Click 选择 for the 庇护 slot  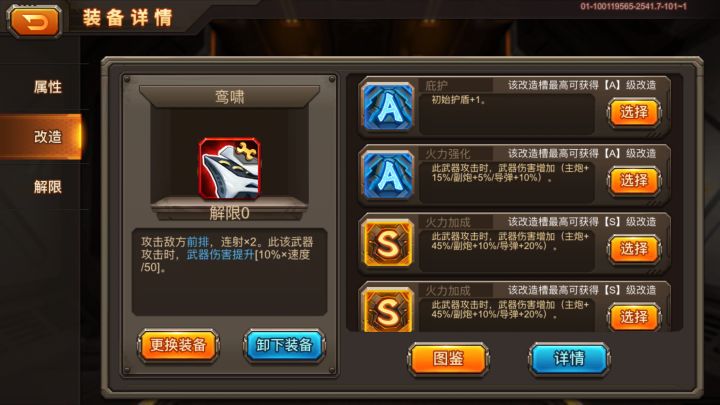click(634, 112)
